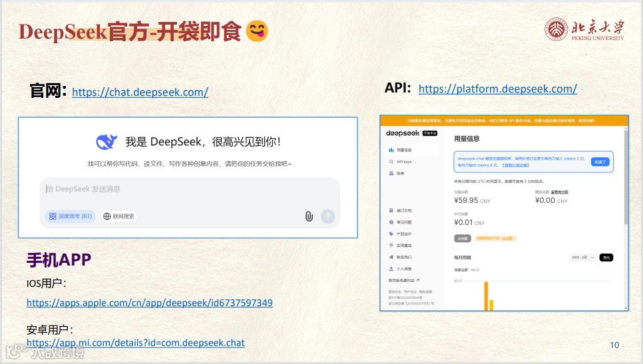The height and width of the screenshot is (364, 643).
Task: Click the 去设置 link in balance alert
Action: point(507,238)
